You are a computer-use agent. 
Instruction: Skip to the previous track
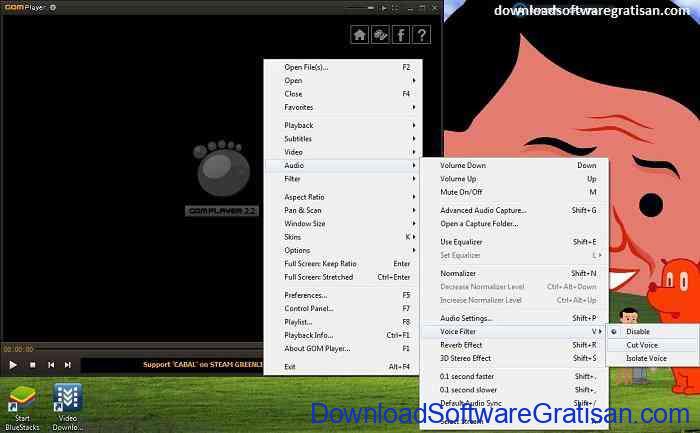[x=51, y=365]
